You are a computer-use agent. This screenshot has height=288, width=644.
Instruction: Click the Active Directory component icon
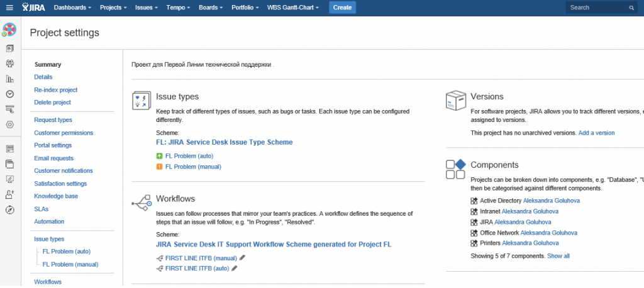[474, 201]
